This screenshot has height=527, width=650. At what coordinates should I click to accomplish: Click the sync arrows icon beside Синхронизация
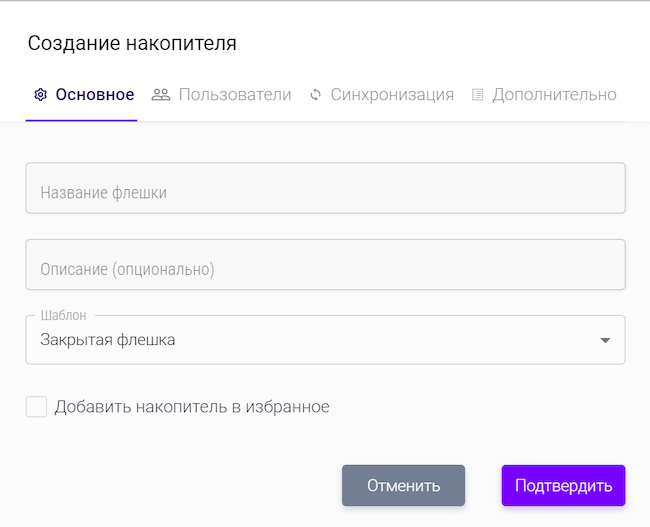click(316, 95)
